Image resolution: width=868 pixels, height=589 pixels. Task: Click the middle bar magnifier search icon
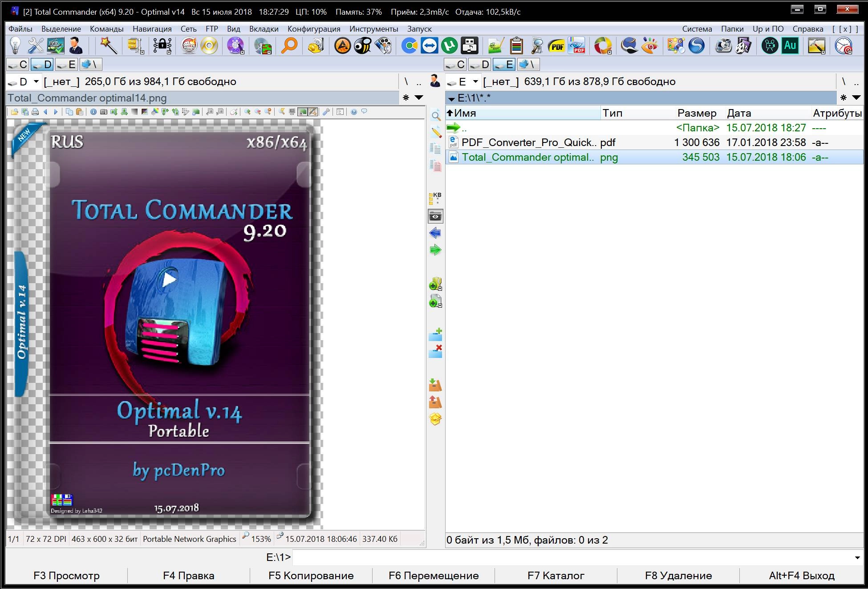(x=436, y=116)
